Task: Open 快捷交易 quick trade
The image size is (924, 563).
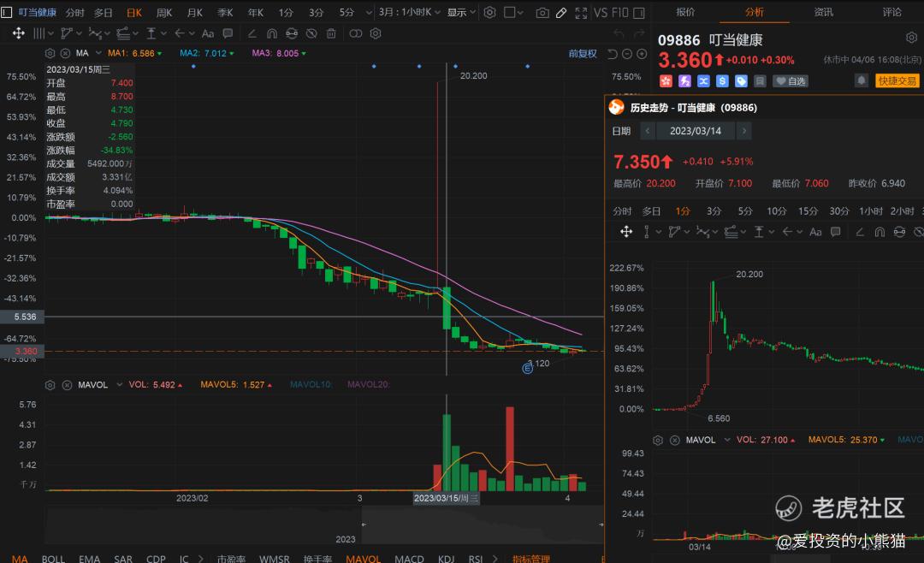Action: pos(897,80)
